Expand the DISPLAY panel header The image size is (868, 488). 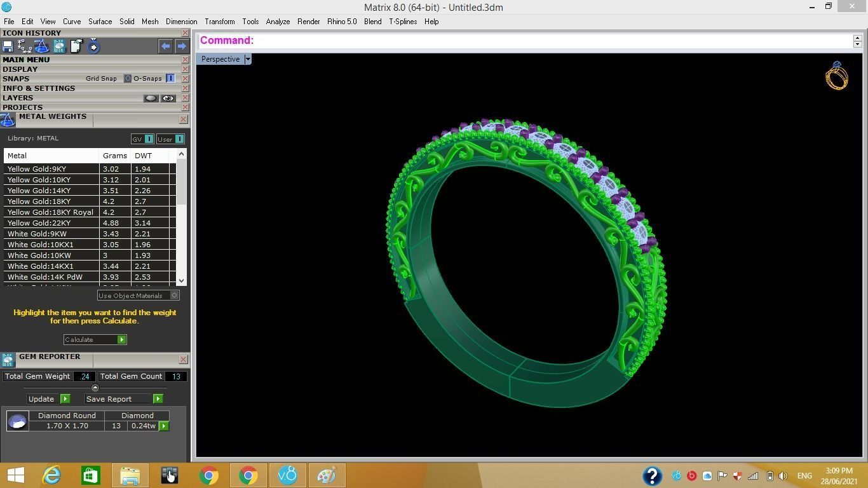tap(20, 69)
